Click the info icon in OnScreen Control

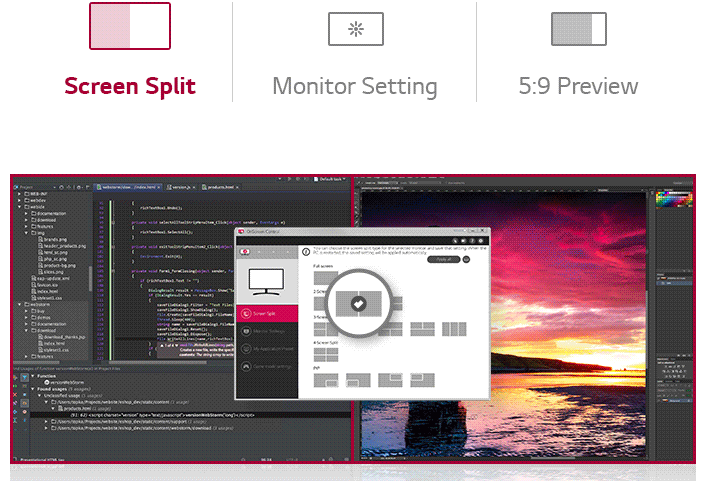pos(306,252)
